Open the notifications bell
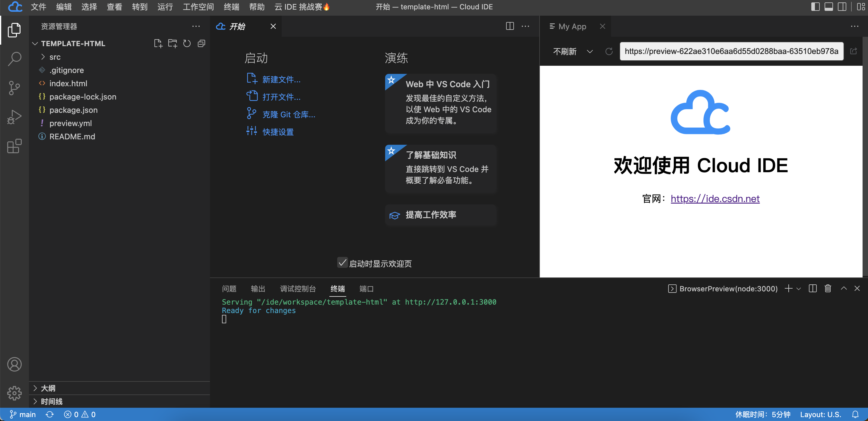Screen dimensions: 868x421 click(855, 414)
